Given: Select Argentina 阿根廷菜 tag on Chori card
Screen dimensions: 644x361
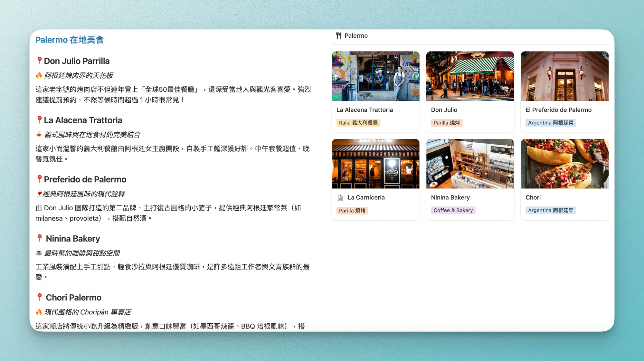Looking at the screenshot, I should (x=551, y=210).
